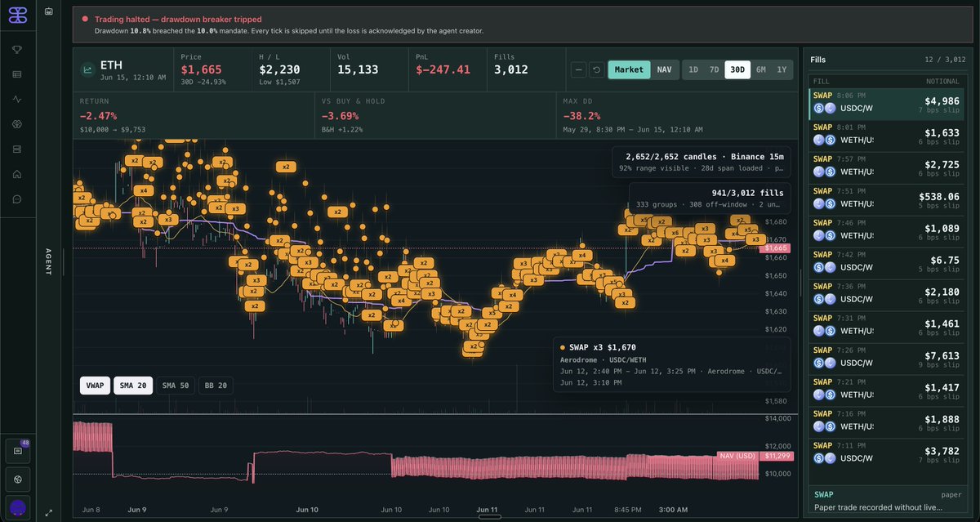Click the ETH chart symbol icon
Image resolution: width=980 pixels, height=522 pixels.
pyautogui.click(x=87, y=70)
